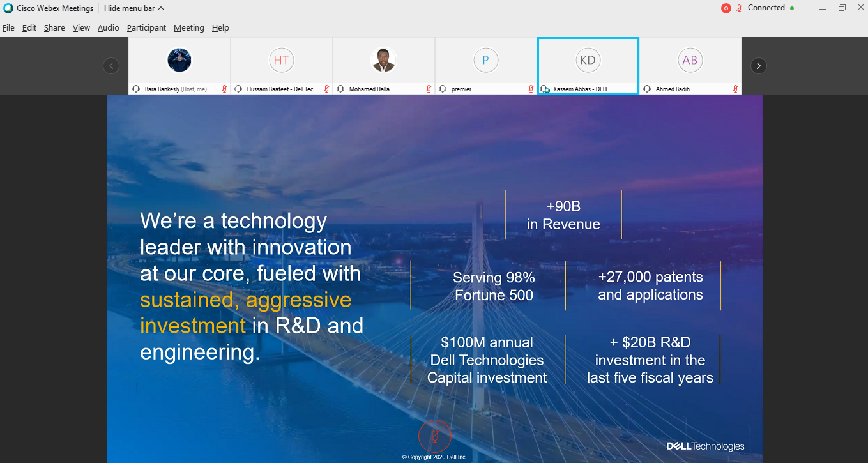Click the green connection status dot
The width and height of the screenshot is (868, 463).
click(x=792, y=8)
